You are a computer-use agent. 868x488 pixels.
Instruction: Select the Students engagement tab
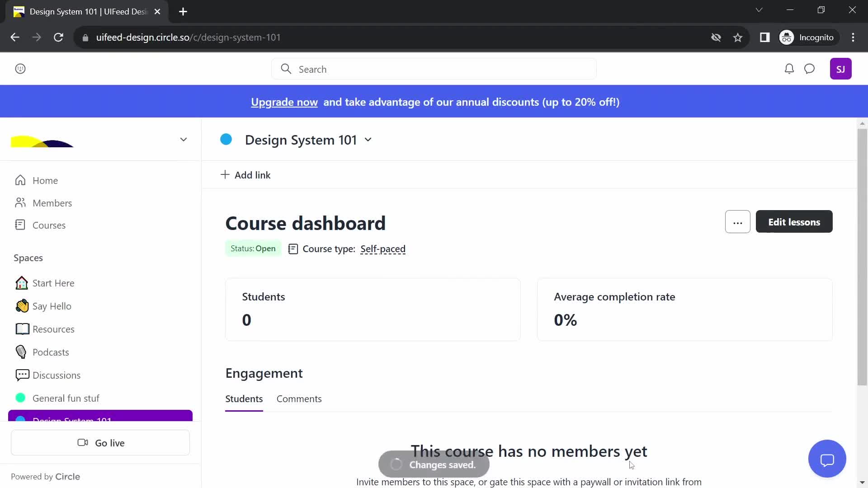(244, 398)
